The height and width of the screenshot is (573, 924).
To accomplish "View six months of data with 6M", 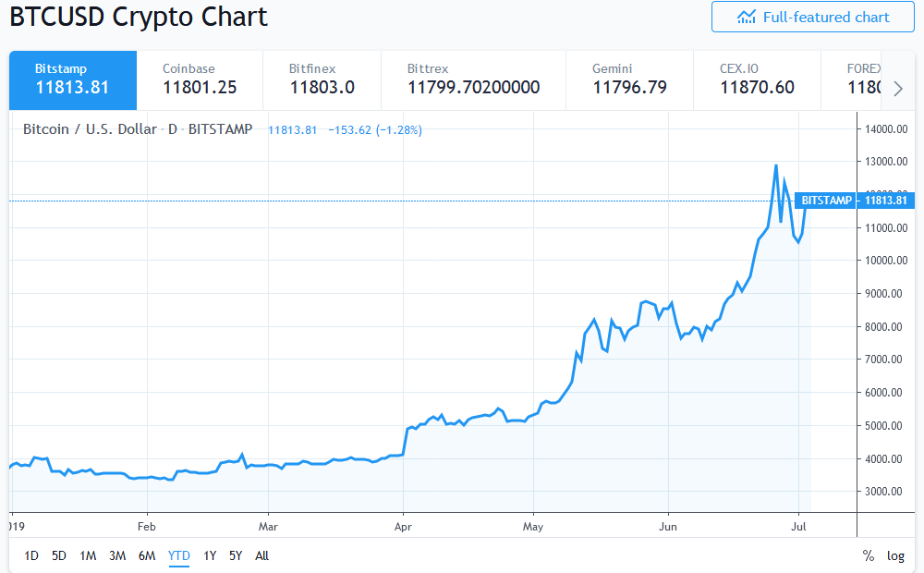I will click(147, 555).
